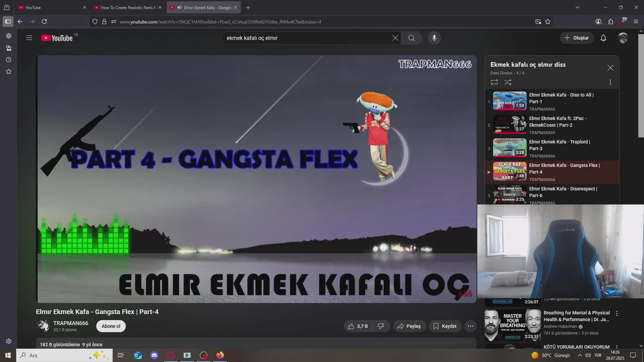Viewport: 644px width, 362px height.
Task: Reload the page
Action: point(44,22)
